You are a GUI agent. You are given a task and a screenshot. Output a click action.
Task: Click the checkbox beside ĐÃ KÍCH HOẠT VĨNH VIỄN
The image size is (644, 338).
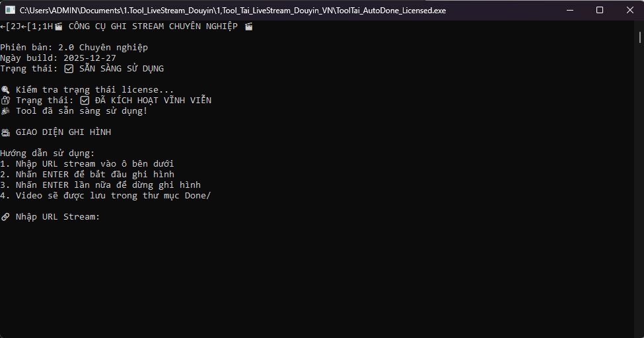[85, 101]
